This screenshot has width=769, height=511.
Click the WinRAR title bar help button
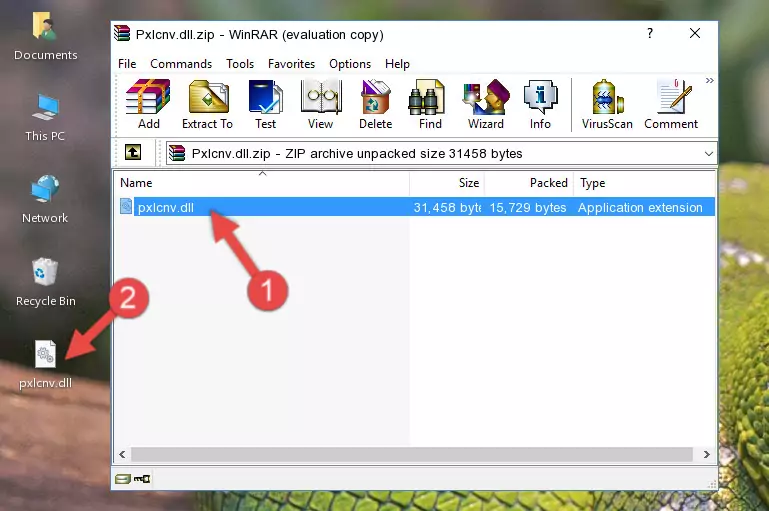pos(650,33)
